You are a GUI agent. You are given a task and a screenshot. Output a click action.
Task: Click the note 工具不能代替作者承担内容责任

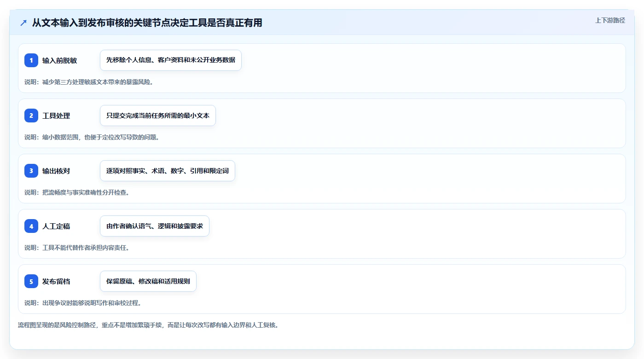pyautogui.click(x=77, y=248)
